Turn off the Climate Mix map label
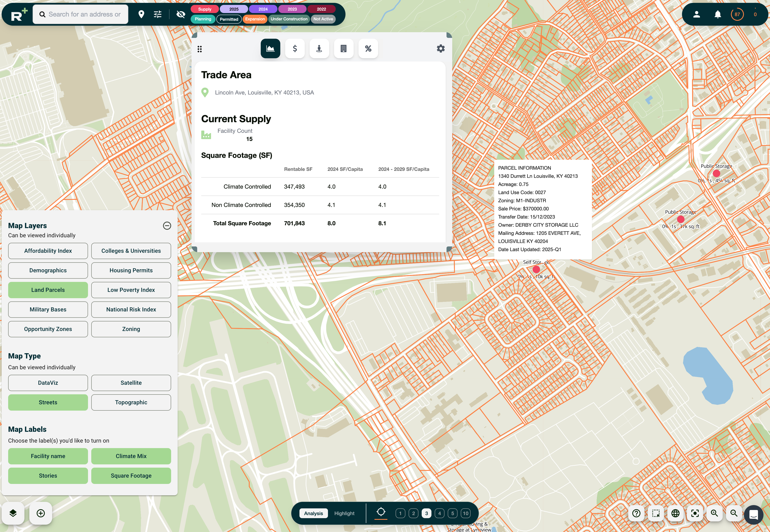The image size is (770, 532). click(x=131, y=456)
